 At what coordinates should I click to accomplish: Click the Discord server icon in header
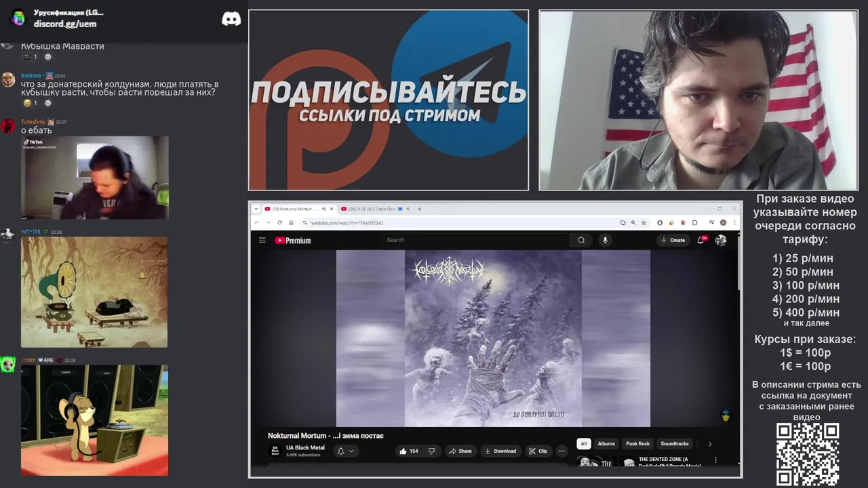18,18
